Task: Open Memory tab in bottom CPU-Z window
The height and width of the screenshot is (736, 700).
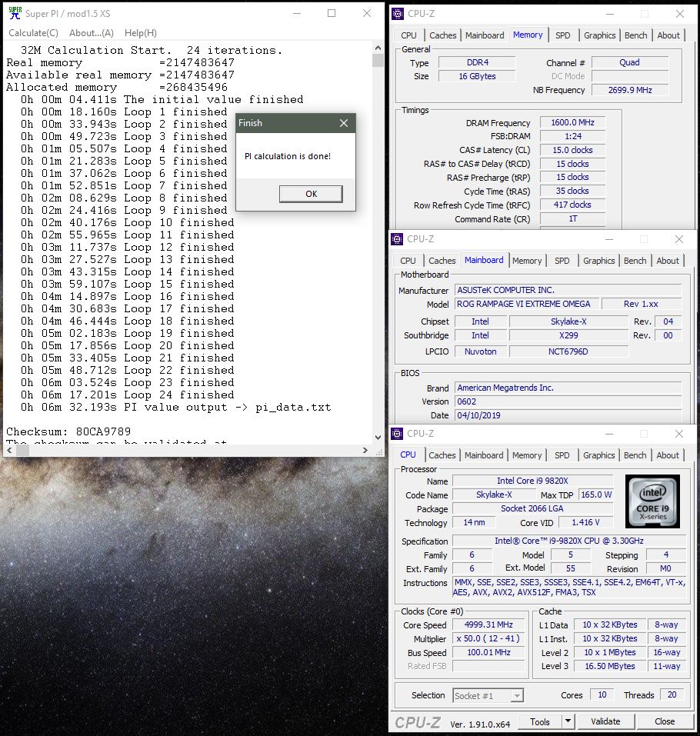Action: coord(527,455)
